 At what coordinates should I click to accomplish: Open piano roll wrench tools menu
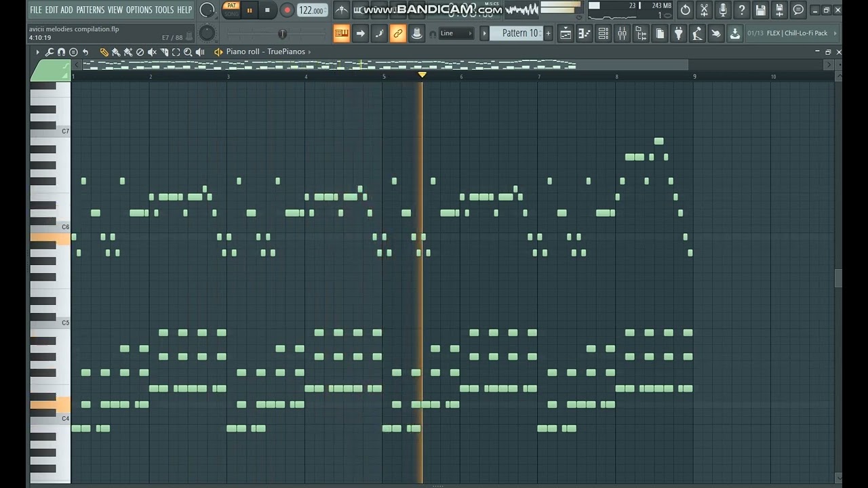click(x=50, y=52)
